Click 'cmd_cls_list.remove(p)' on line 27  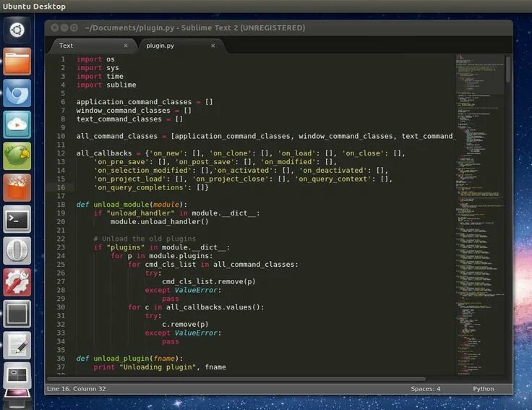[x=209, y=282]
